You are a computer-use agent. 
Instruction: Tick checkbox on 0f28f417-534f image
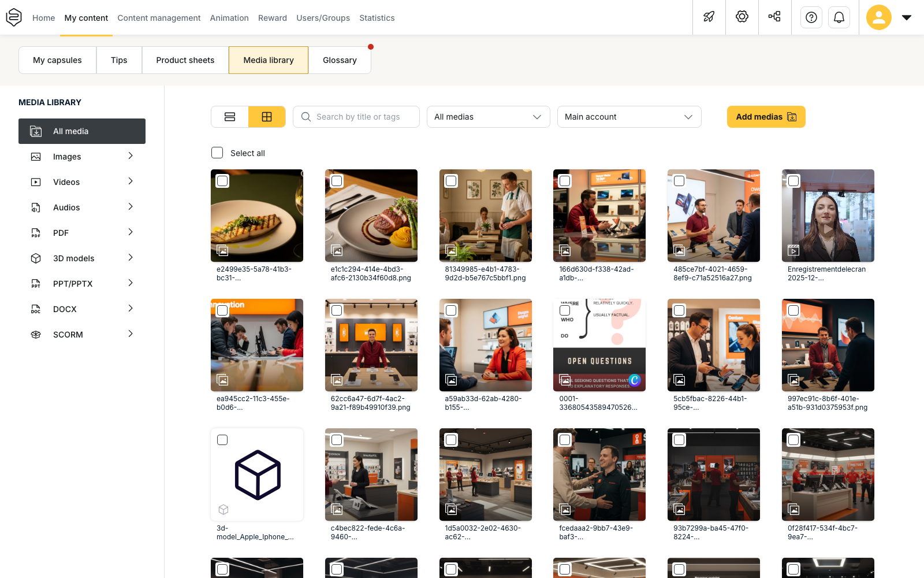[x=793, y=440]
